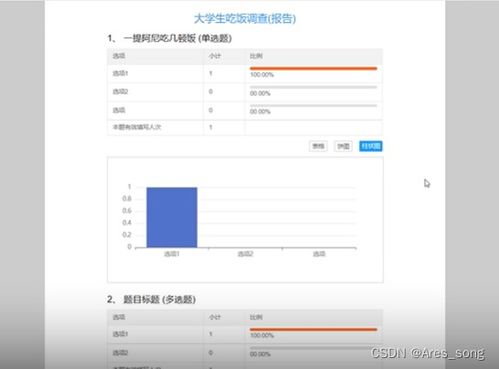
Task: Click the question 2 heading 题目标题 (多选题)
Action: [x=151, y=299]
